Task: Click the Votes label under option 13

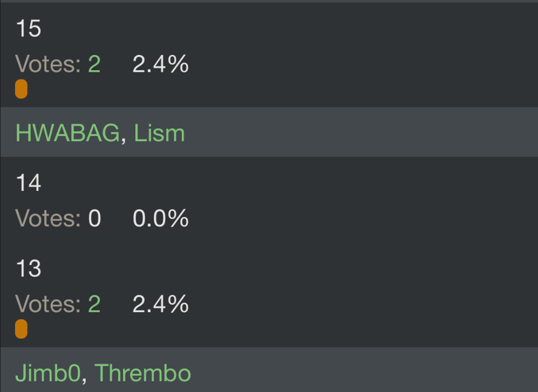Action: tap(48, 304)
